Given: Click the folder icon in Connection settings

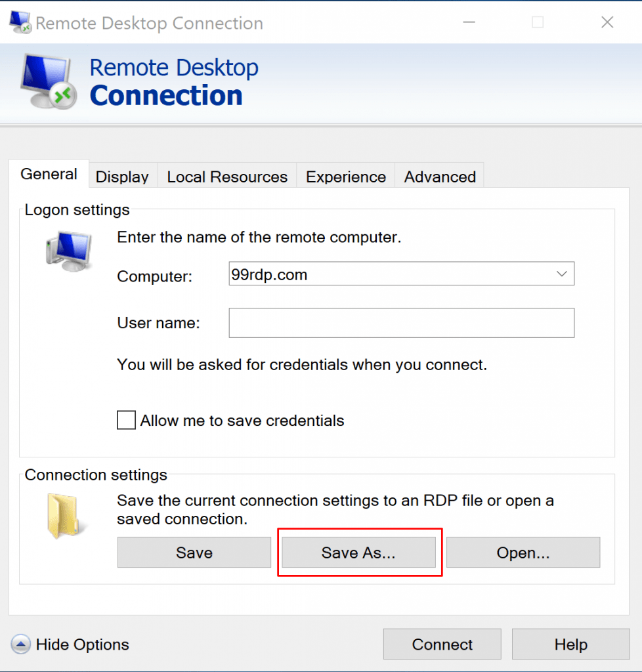Looking at the screenshot, I should point(64,516).
